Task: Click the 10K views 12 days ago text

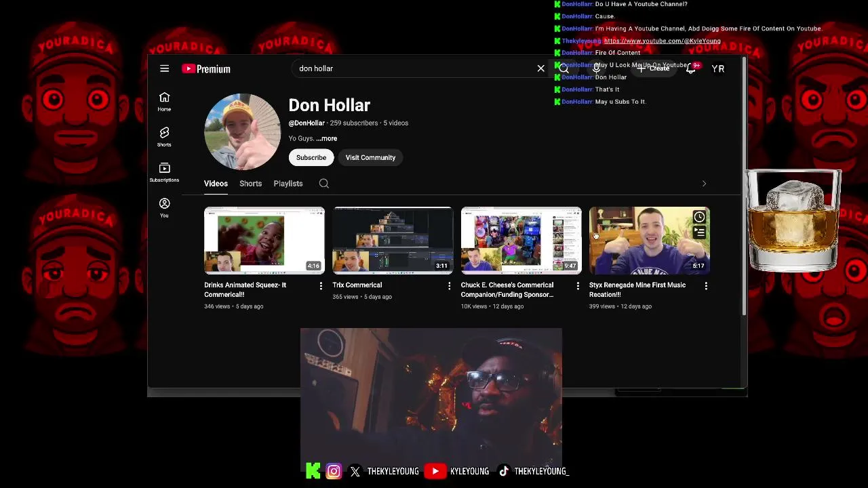Action: pos(492,306)
